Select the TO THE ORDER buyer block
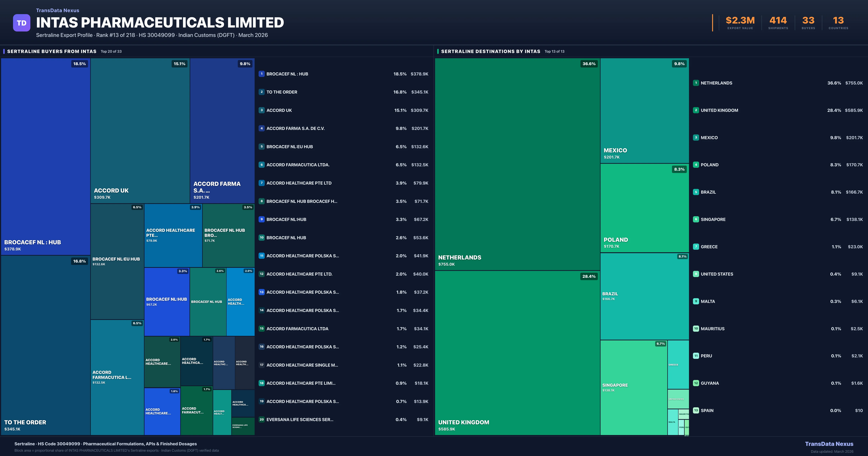The height and width of the screenshot is (456, 868). (x=46, y=347)
